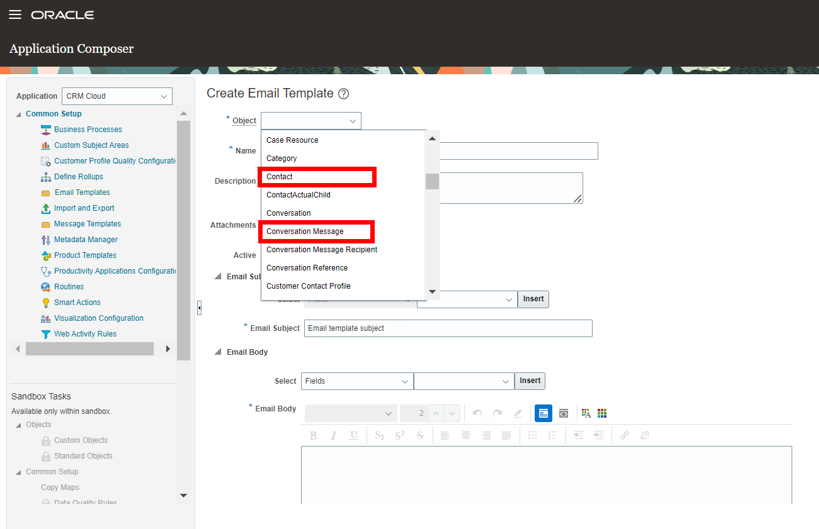Click the Routines icon
819x529 pixels.
[x=46, y=287]
